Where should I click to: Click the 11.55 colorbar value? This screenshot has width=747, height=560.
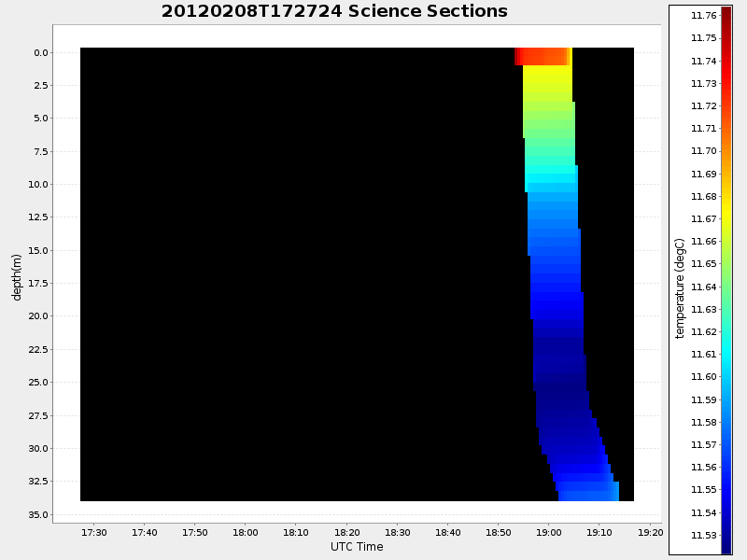704,489
